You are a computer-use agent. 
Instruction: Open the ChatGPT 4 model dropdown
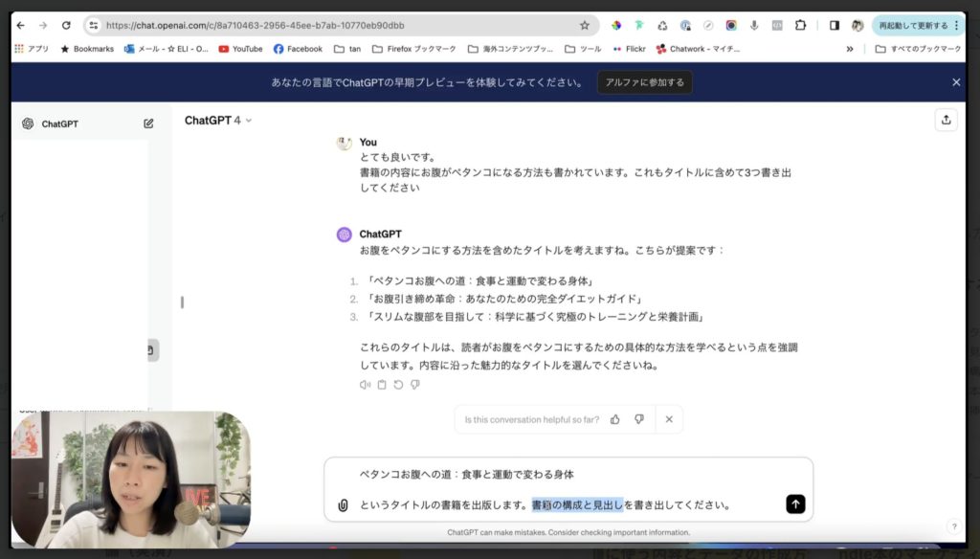(x=218, y=121)
